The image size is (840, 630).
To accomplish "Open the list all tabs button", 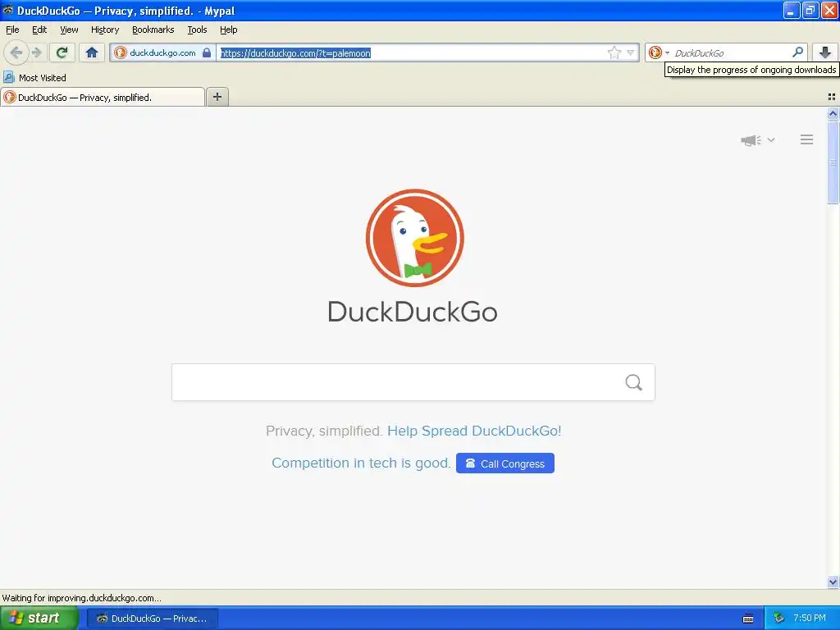I will pos(832,97).
